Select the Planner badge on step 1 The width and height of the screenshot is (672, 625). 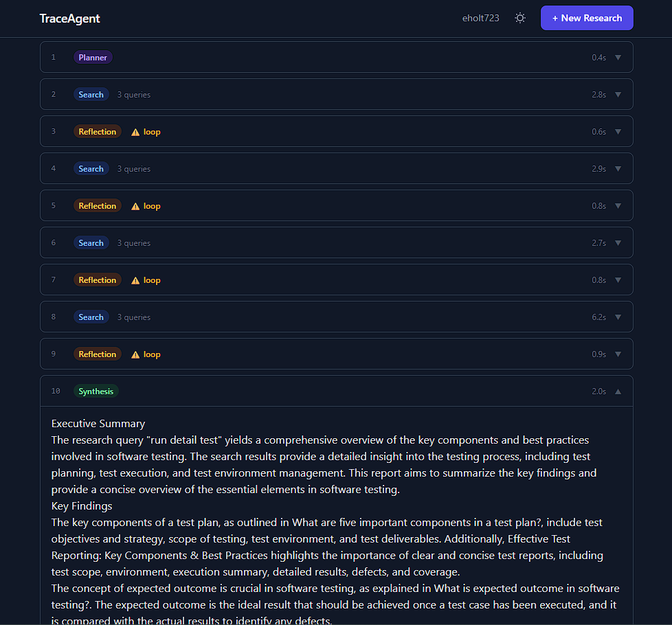click(93, 57)
